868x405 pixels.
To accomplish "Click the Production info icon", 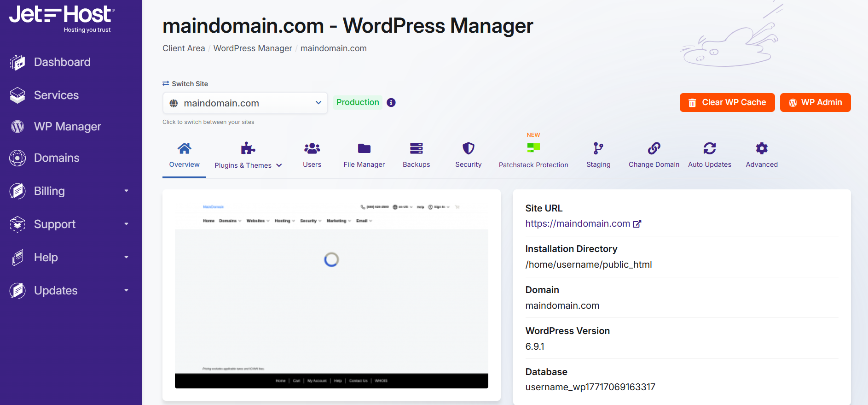I will click(x=391, y=103).
